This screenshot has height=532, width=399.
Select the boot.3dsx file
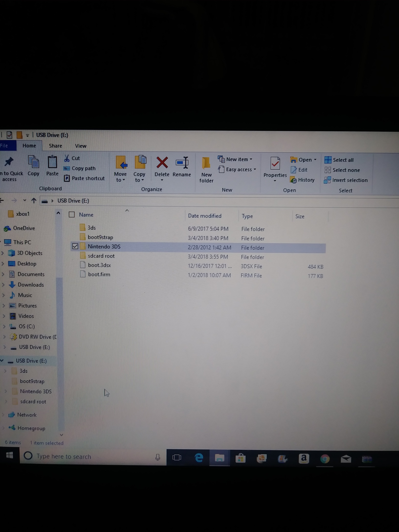[x=99, y=265]
